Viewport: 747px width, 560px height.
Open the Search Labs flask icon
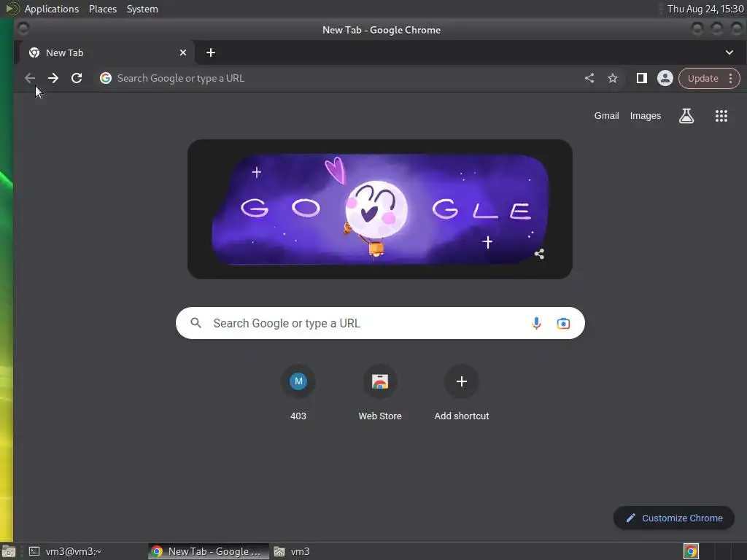click(686, 116)
